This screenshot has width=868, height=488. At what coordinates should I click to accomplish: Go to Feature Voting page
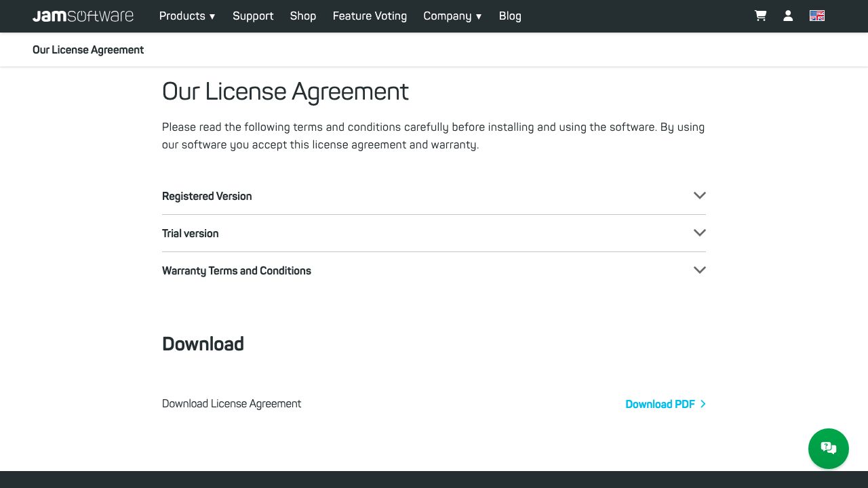click(x=370, y=16)
